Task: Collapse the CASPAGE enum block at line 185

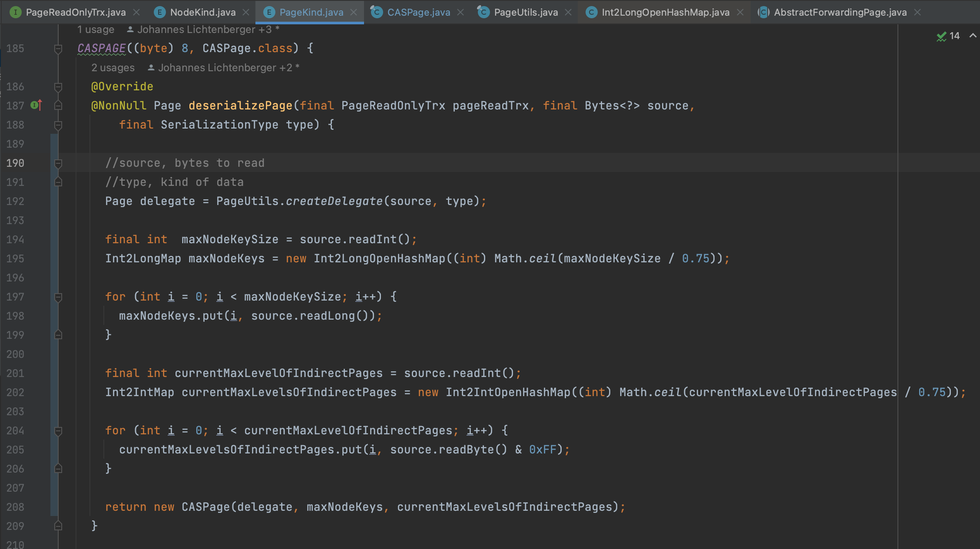Action: pos(58,49)
